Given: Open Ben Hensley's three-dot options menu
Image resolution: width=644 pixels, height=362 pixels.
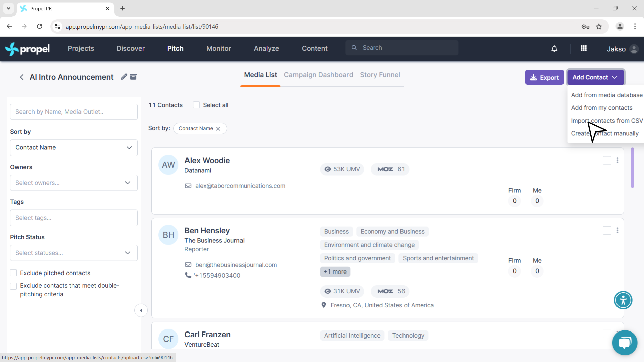Looking at the screenshot, I should click(x=618, y=230).
